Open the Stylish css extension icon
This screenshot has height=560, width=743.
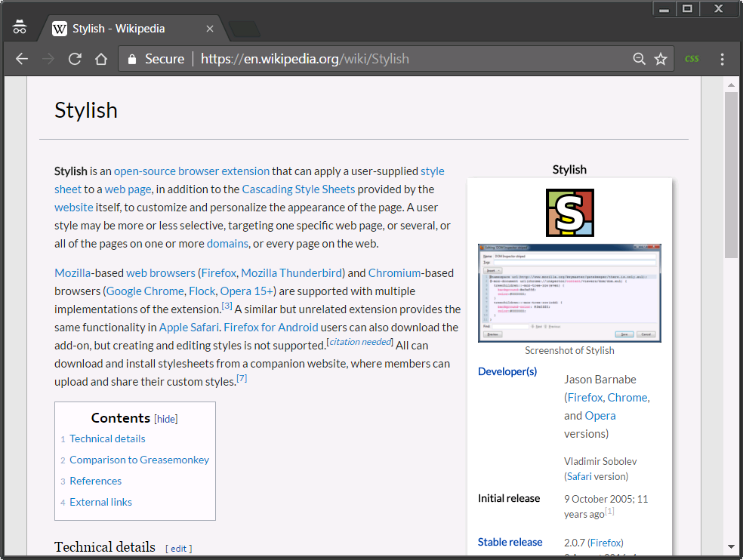(692, 59)
